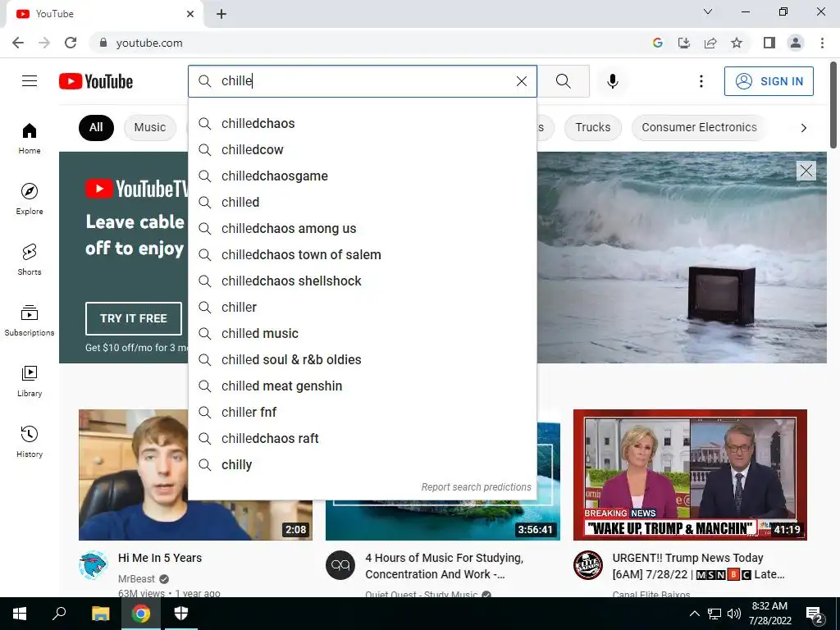Clear the search box with the X icon
Viewport: 840px width, 630px height.
click(521, 81)
